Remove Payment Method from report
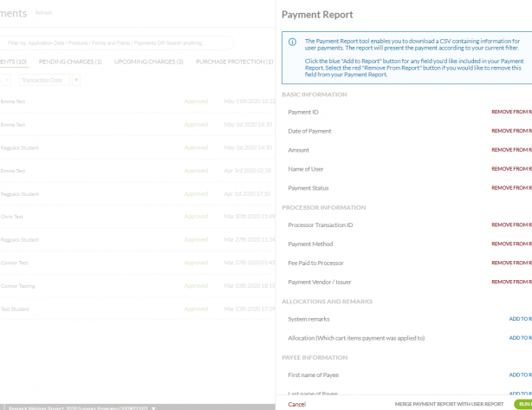 (x=511, y=244)
